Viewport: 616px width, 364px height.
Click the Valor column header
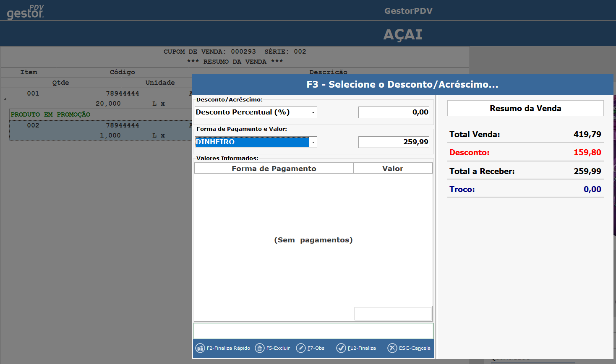392,169
